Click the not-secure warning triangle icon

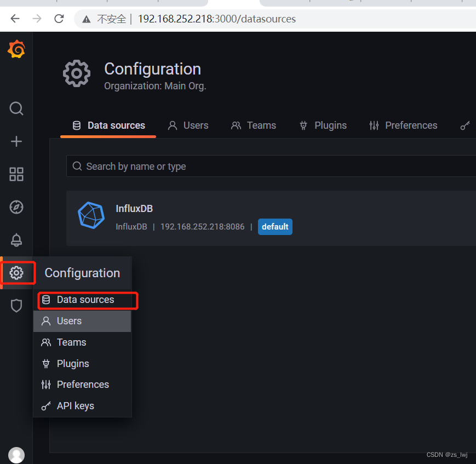pos(87,19)
